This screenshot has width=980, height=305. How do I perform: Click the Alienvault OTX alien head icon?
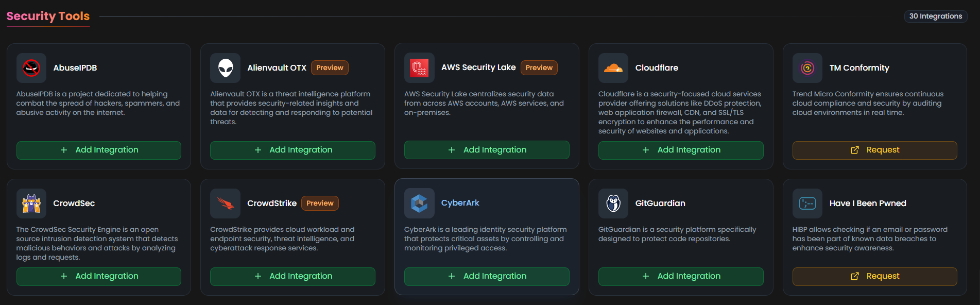226,68
